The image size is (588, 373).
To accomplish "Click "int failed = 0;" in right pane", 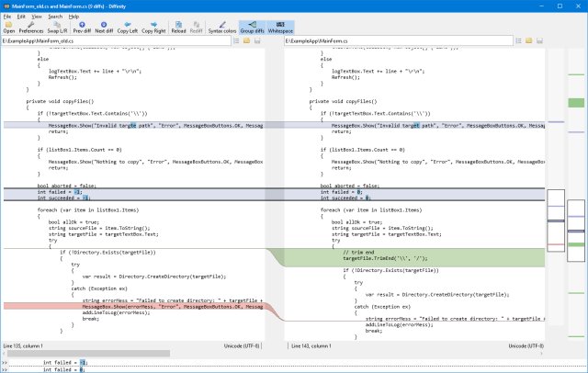I will (341, 192).
